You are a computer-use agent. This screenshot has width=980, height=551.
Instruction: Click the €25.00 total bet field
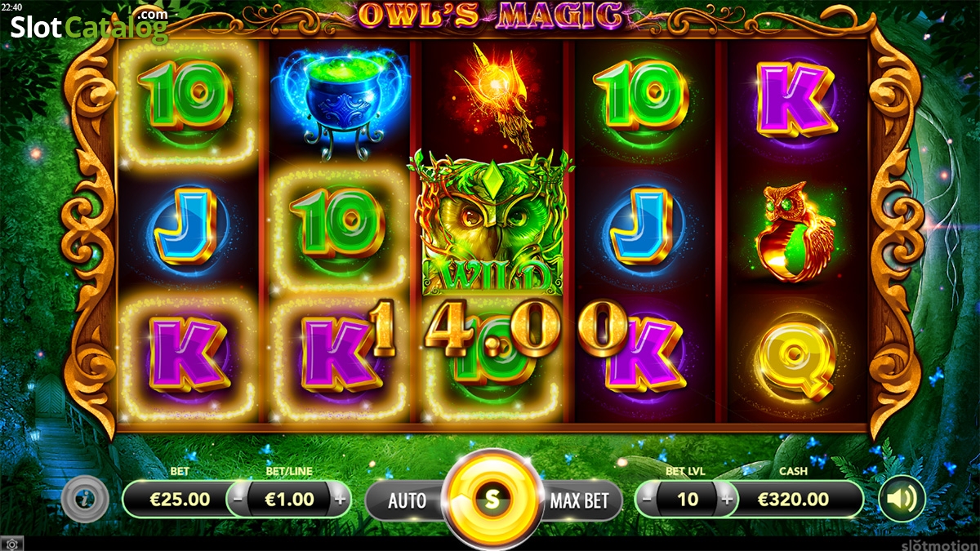(x=178, y=499)
